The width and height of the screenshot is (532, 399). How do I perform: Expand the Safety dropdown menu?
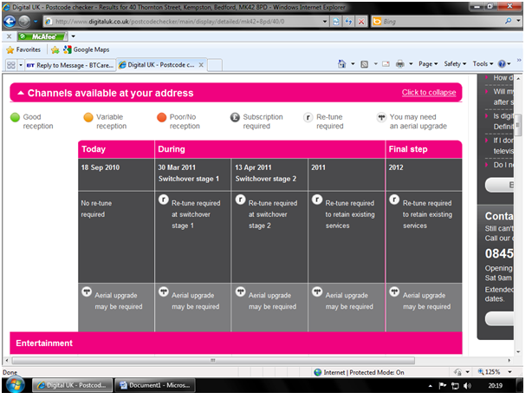coord(455,64)
